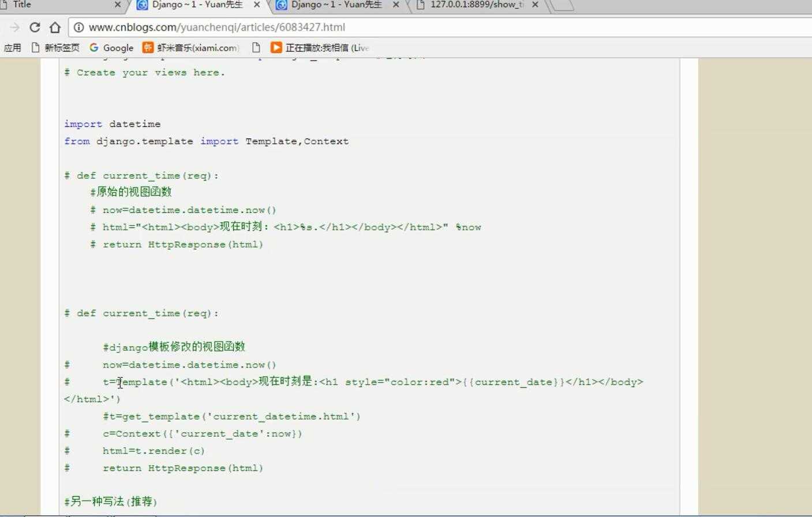
Task: Click the c=Context({'current_date':now}) line
Action: (183, 434)
